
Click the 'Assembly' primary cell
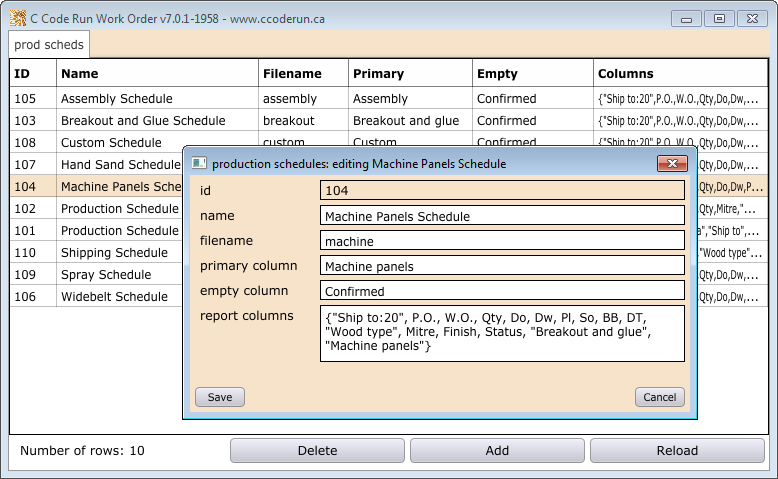[410, 99]
